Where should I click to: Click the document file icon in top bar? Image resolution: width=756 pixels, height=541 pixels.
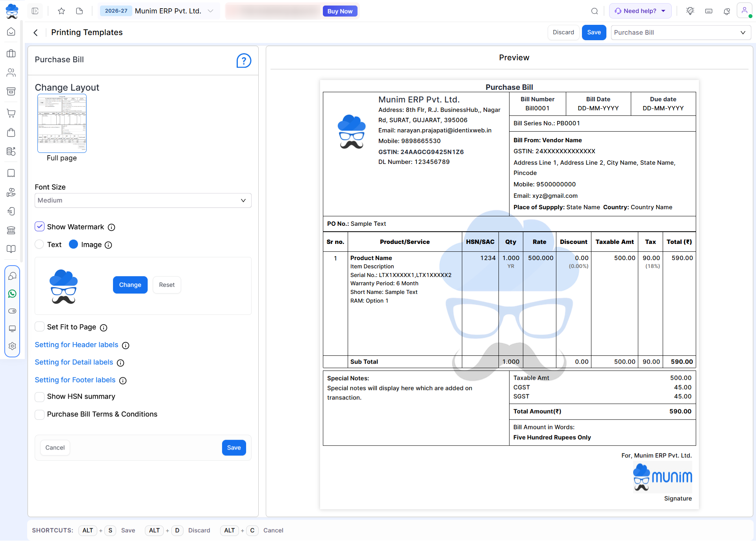80,11
